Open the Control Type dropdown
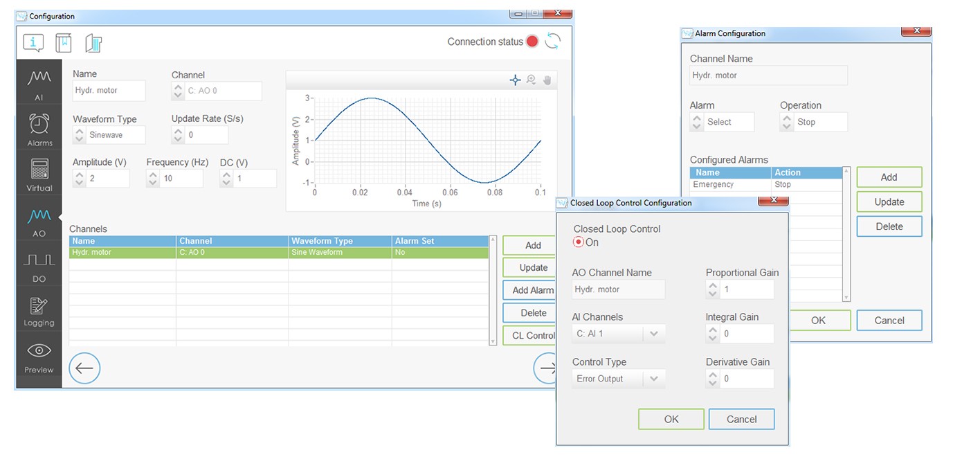980x457 pixels. 653,379
